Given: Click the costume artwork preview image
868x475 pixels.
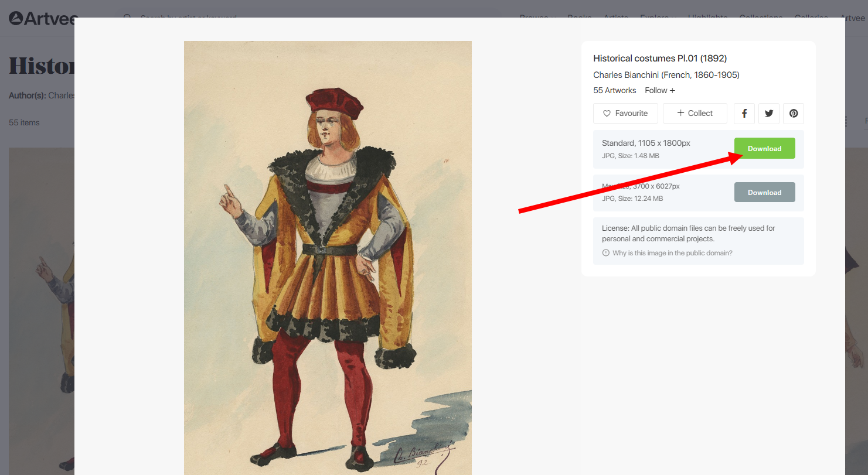Looking at the screenshot, I should pos(328,258).
